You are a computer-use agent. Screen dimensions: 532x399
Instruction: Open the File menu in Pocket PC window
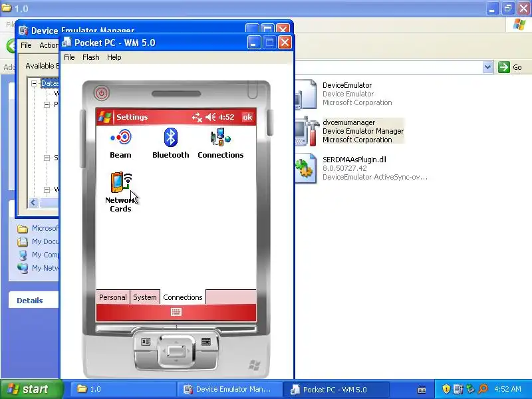[x=69, y=57]
